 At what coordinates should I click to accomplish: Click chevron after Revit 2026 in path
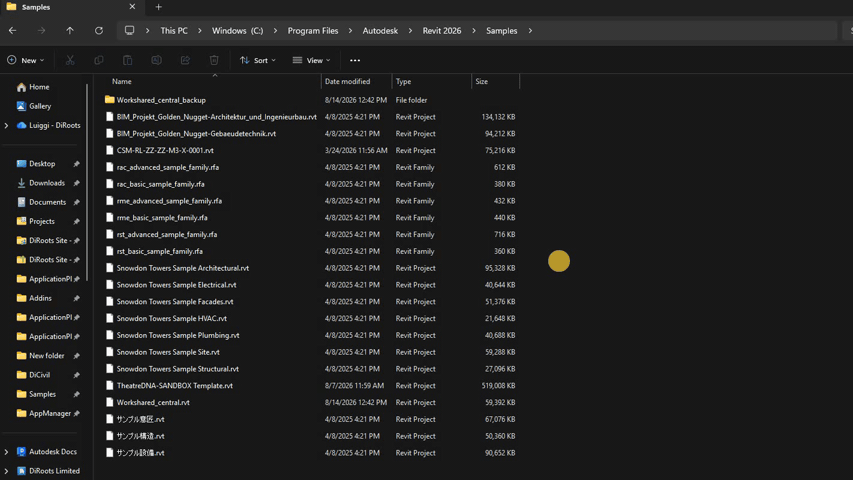click(x=474, y=31)
